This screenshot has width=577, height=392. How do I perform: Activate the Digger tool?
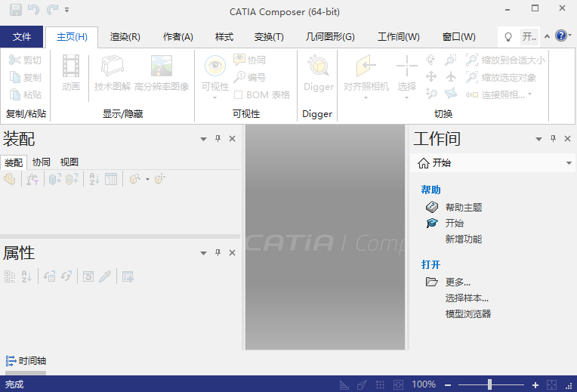318,73
